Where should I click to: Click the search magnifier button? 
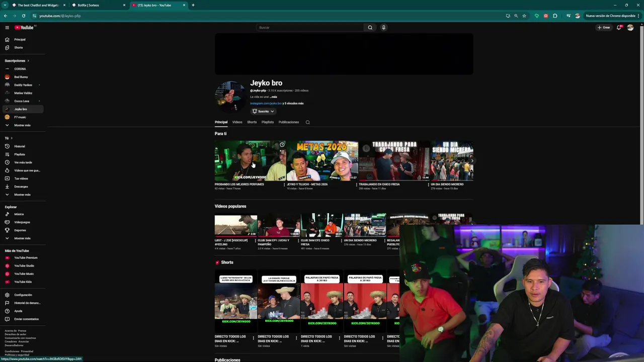[370, 28]
